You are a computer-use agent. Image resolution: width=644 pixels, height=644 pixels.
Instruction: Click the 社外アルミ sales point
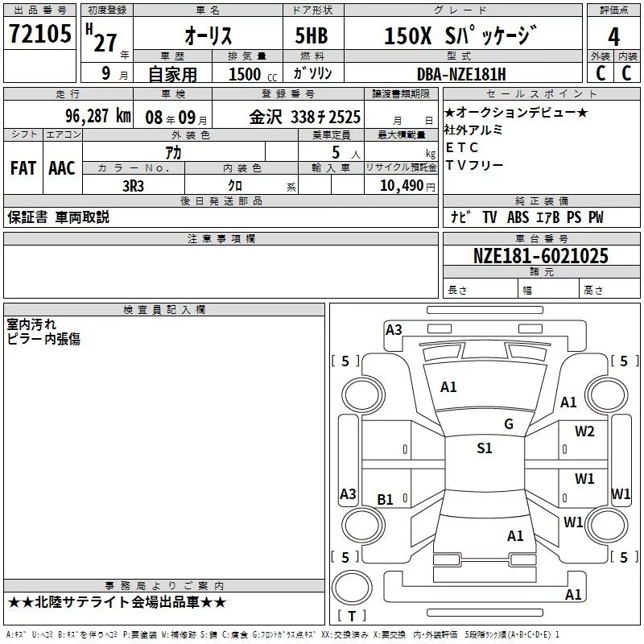point(473,130)
